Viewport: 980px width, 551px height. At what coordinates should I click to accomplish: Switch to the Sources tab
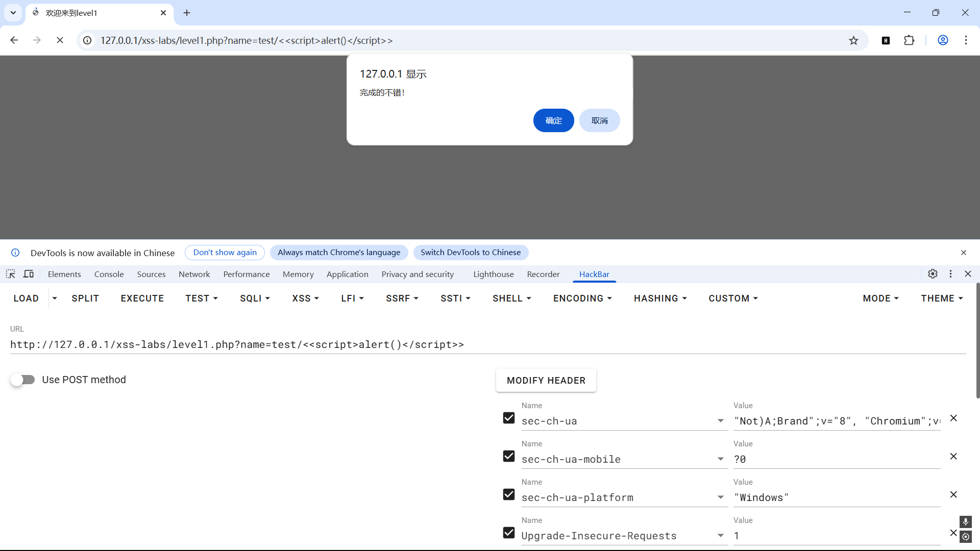(x=151, y=274)
